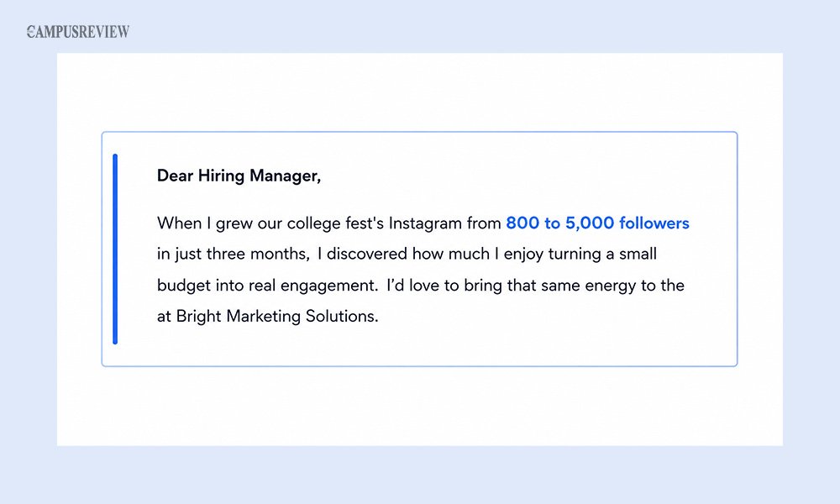This screenshot has width=840, height=504.
Task: Click the CampusReview logo
Action: pyautogui.click(x=78, y=32)
